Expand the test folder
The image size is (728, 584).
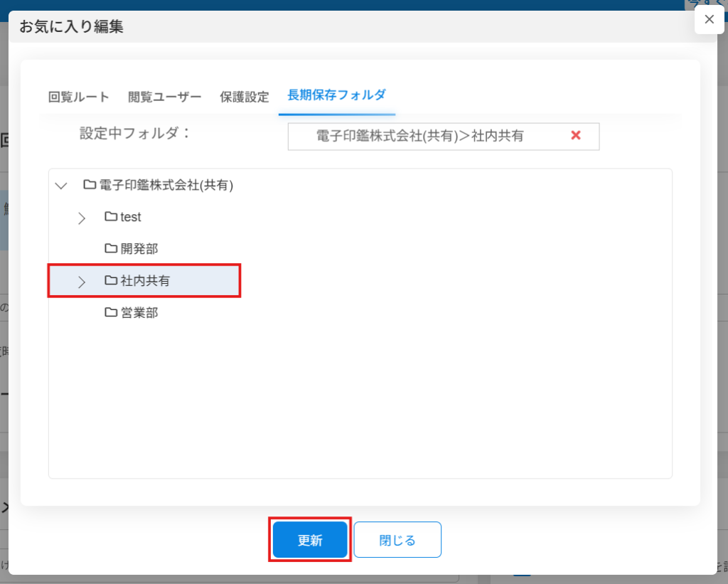coord(81,218)
